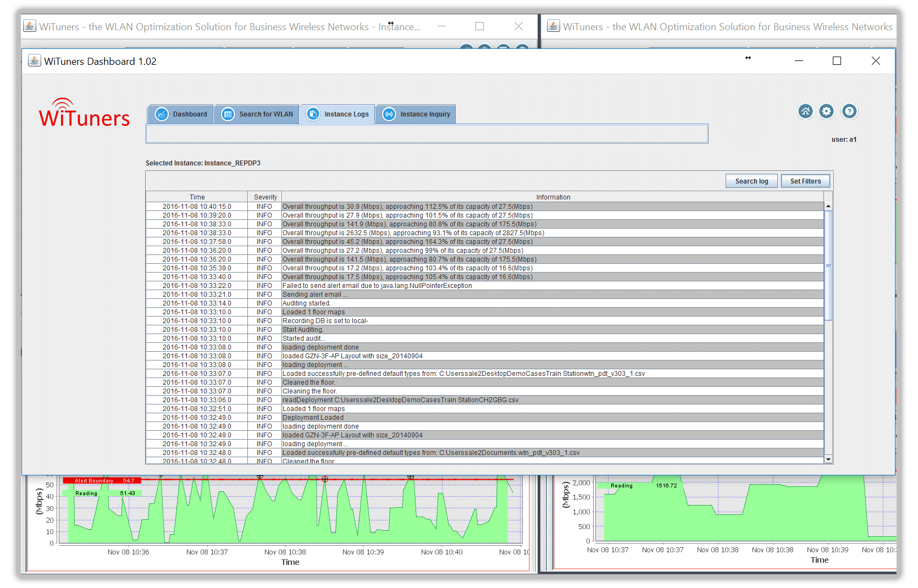Click log table scrollbar down arrow
The image size is (918, 588).
(x=828, y=459)
